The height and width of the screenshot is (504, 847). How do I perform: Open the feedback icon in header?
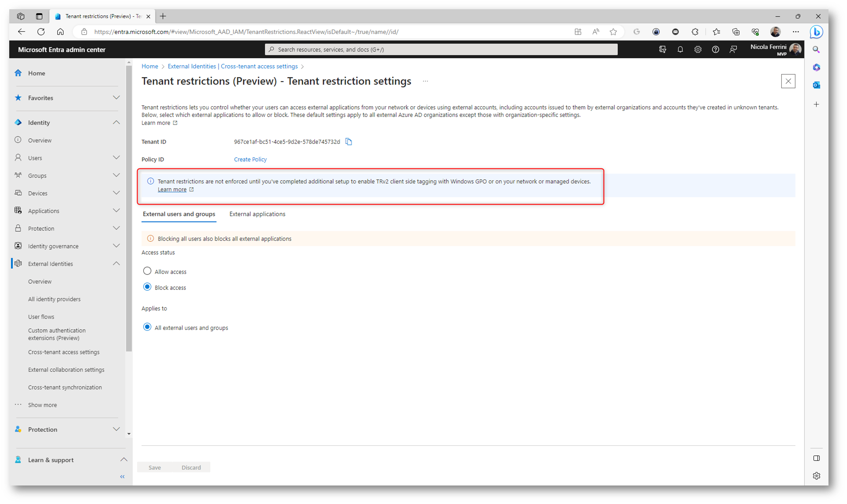point(733,50)
